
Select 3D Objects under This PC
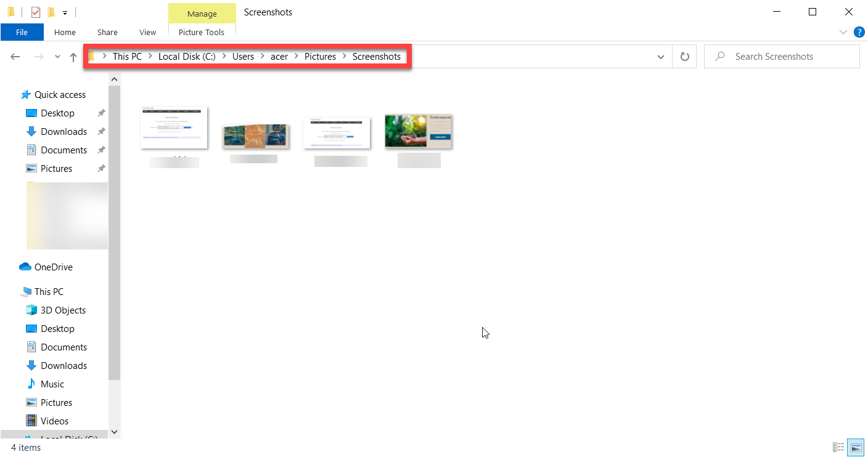(x=63, y=310)
